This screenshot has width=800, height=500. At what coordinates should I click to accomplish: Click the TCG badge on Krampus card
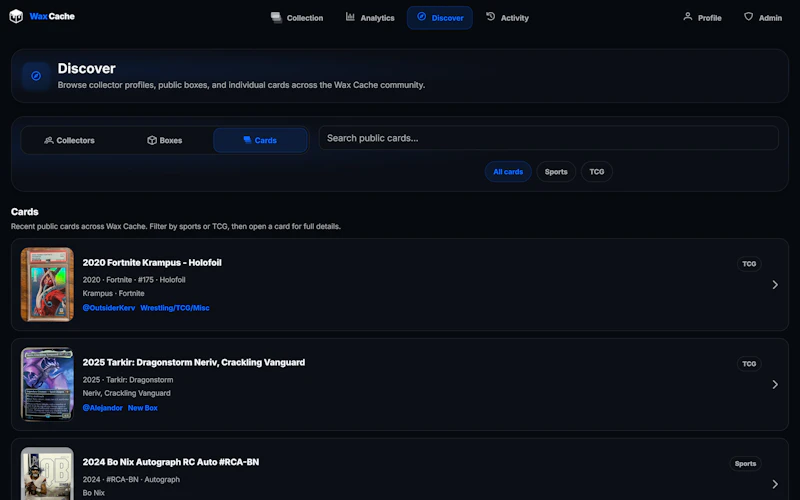[x=749, y=264]
